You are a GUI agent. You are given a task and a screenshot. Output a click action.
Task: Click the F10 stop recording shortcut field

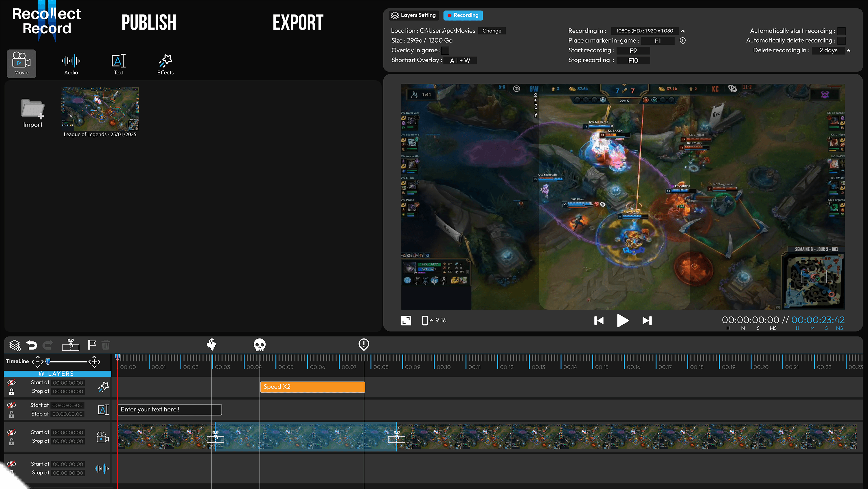pos(633,61)
